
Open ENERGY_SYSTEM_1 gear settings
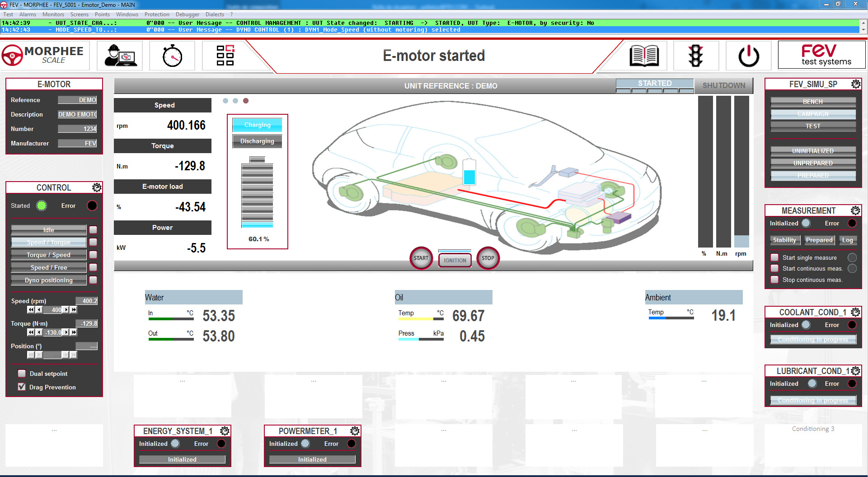(225, 431)
